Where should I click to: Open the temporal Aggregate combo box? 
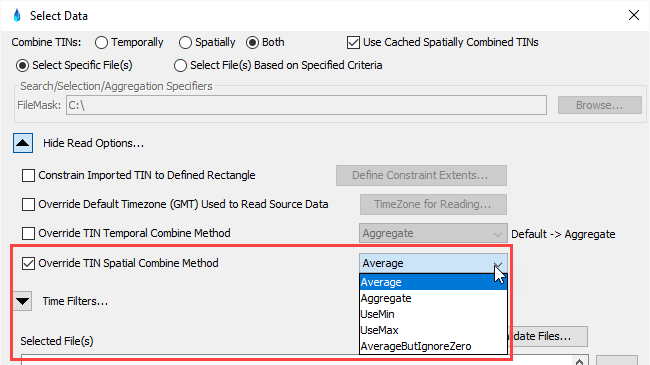[433, 234]
